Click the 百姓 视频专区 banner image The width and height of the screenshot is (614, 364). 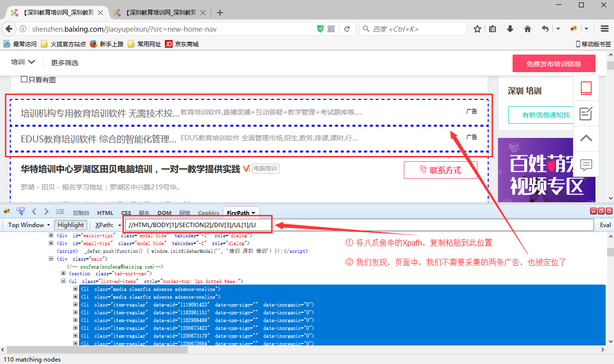tap(547, 170)
